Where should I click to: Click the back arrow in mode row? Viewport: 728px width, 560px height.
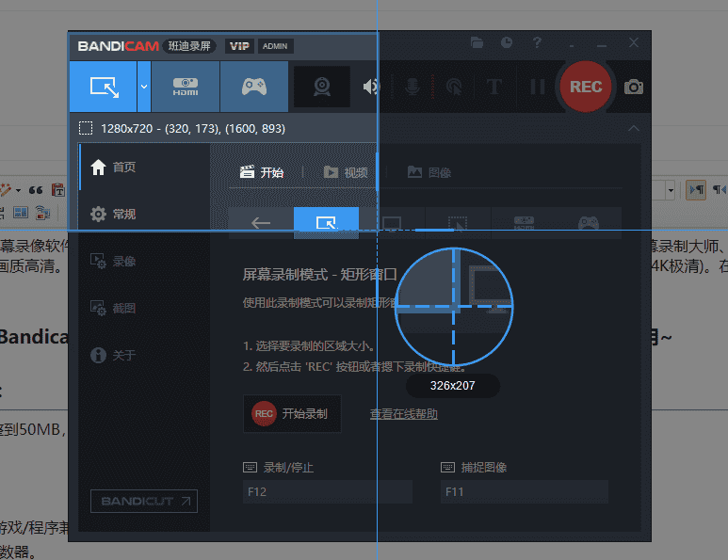point(261,223)
